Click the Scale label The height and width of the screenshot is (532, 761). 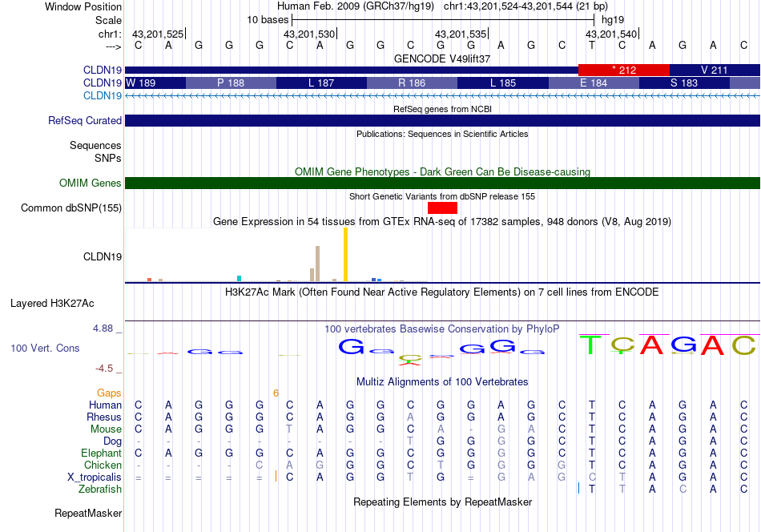tap(109, 20)
